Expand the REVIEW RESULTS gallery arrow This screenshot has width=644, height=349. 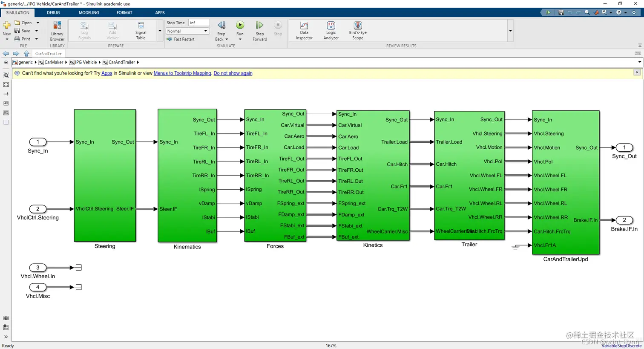click(x=510, y=31)
